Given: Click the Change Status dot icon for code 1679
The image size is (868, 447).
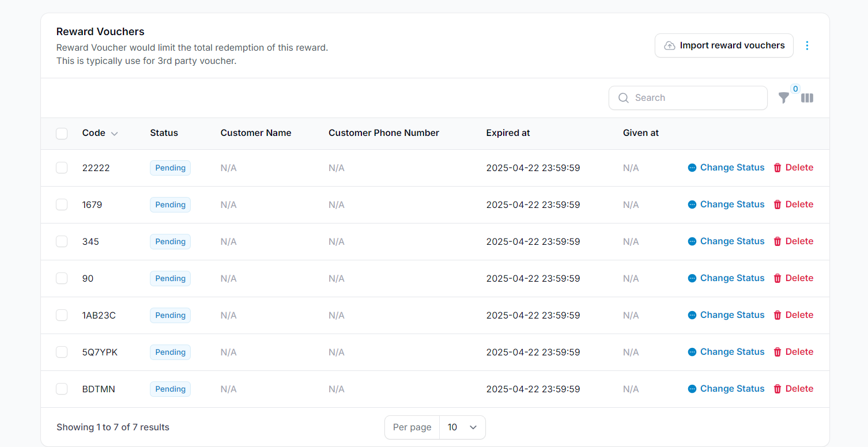Looking at the screenshot, I should [x=692, y=204].
